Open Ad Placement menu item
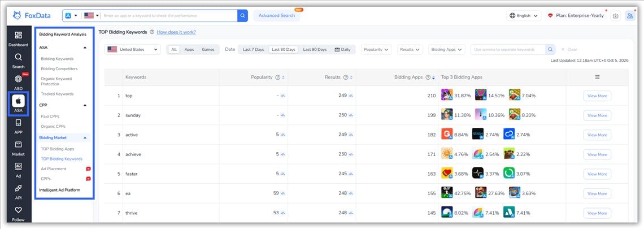The height and width of the screenshot is (229, 644). pyautogui.click(x=54, y=168)
